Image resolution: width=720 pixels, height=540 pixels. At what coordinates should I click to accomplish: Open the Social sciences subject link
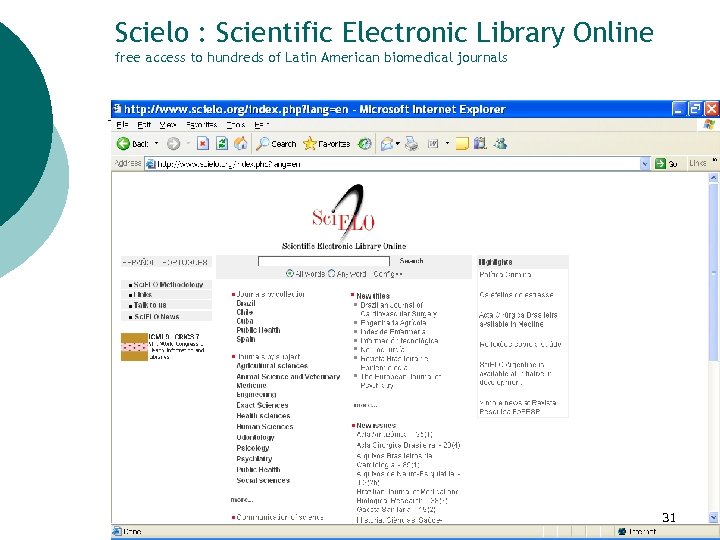click(x=263, y=480)
